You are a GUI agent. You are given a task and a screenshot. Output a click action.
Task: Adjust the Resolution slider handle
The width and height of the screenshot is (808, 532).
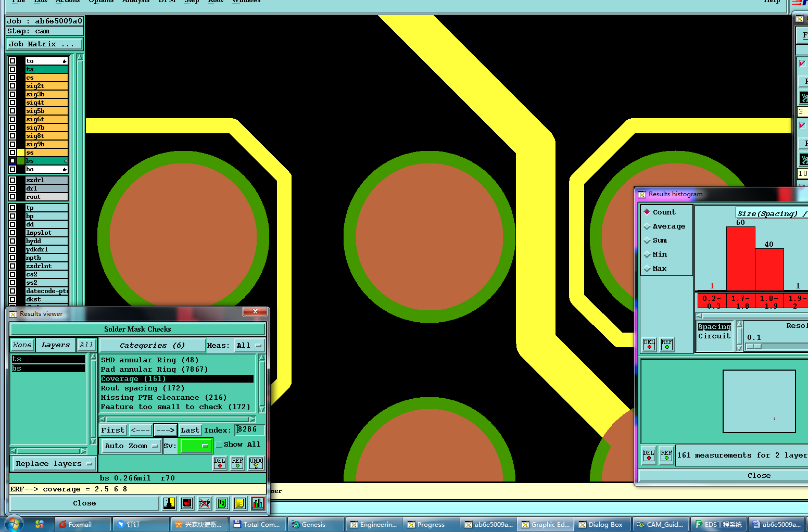point(754,346)
